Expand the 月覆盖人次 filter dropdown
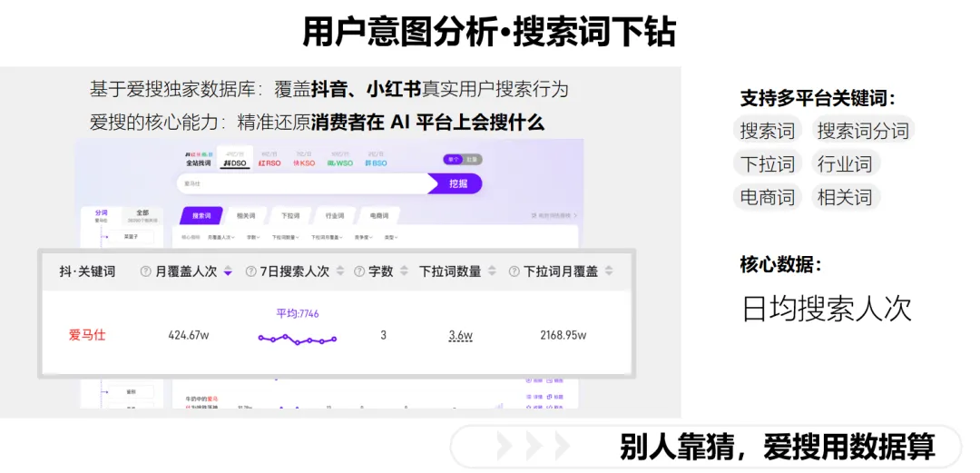Screen dimensions: 980x473 [x=221, y=237]
